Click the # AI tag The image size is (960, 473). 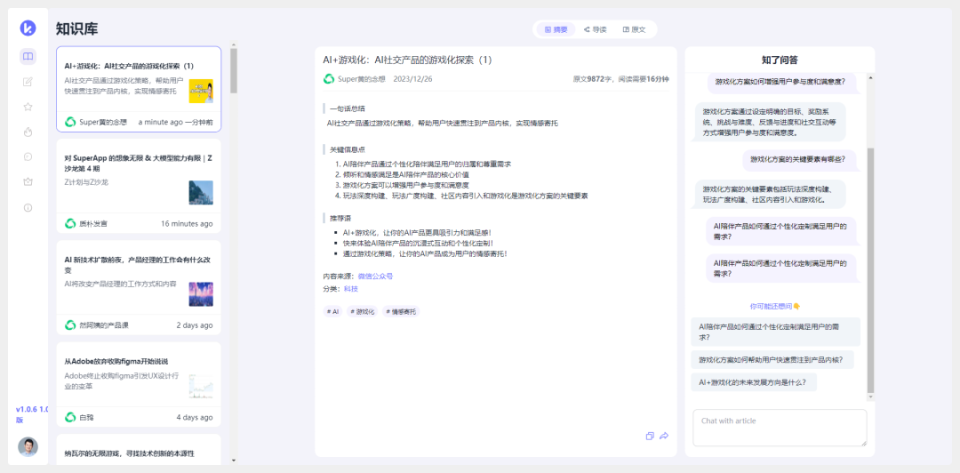tap(333, 311)
